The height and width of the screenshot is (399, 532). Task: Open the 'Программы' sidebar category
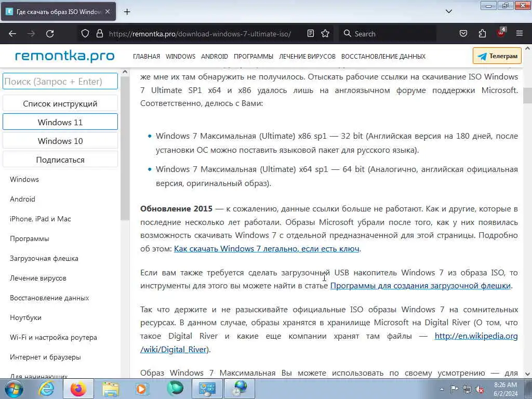click(x=30, y=239)
